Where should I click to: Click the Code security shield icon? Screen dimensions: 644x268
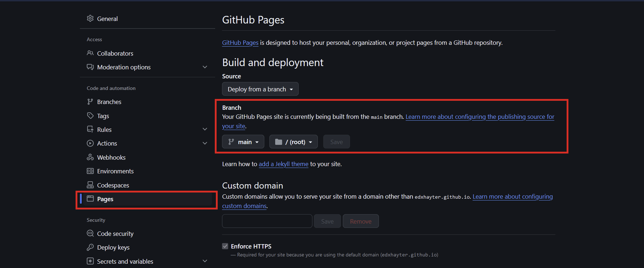tap(90, 233)
